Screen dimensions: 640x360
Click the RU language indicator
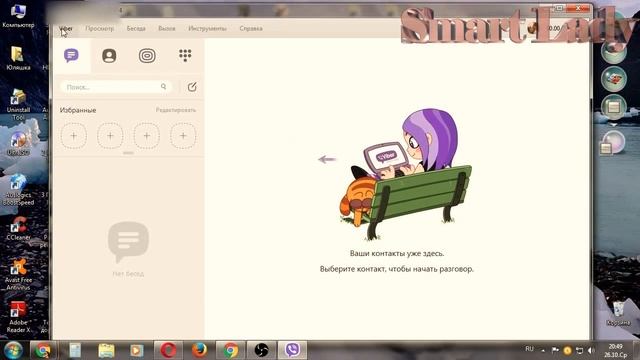pyautogui.click(x=529, y=349)
